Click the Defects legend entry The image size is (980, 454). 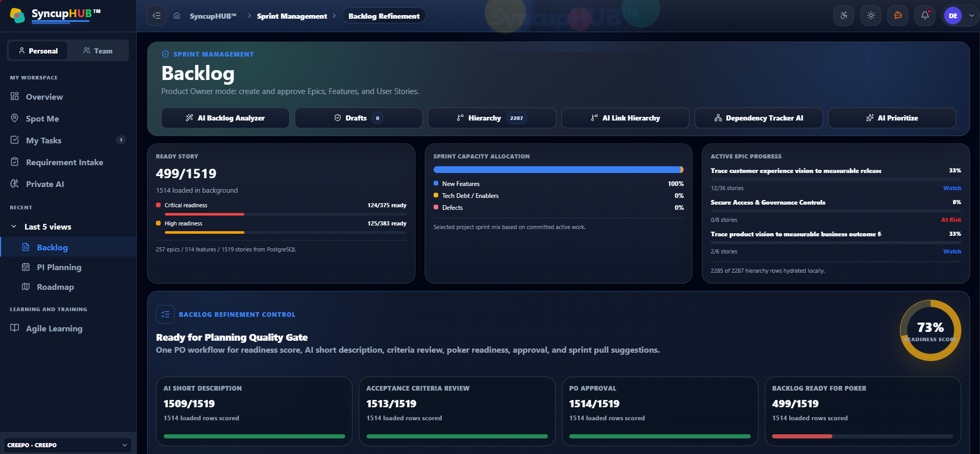tap(452, 208)
